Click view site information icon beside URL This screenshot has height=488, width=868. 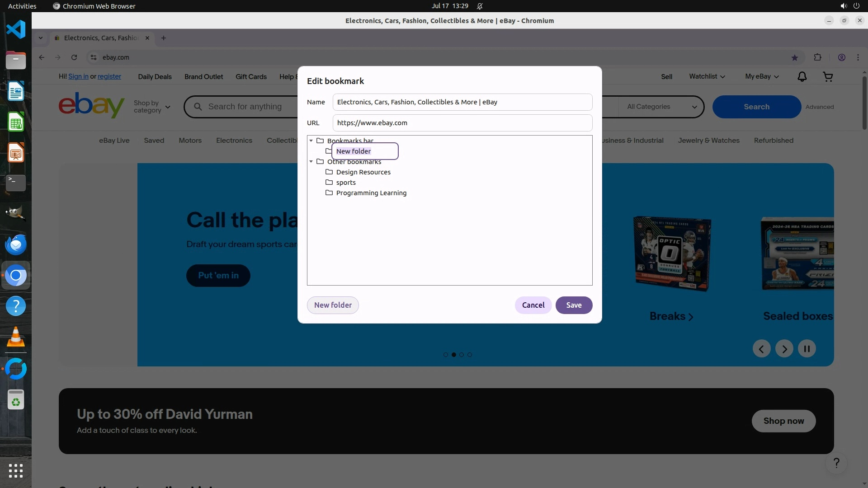94,57
